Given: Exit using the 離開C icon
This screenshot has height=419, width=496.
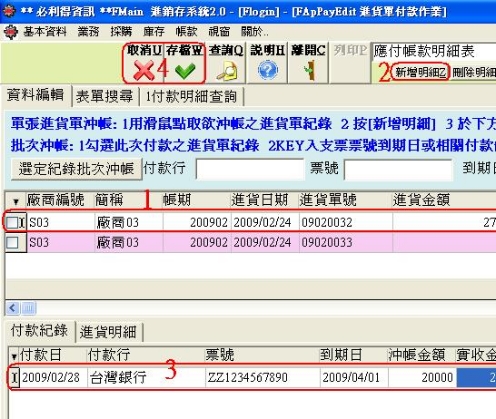Looking at the screenshot, I should [309, 70].
